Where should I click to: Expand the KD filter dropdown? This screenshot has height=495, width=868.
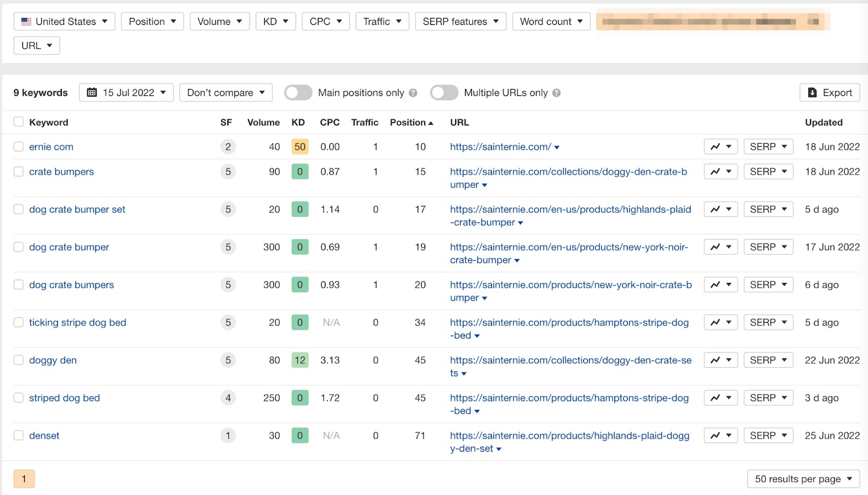point(276,22)
